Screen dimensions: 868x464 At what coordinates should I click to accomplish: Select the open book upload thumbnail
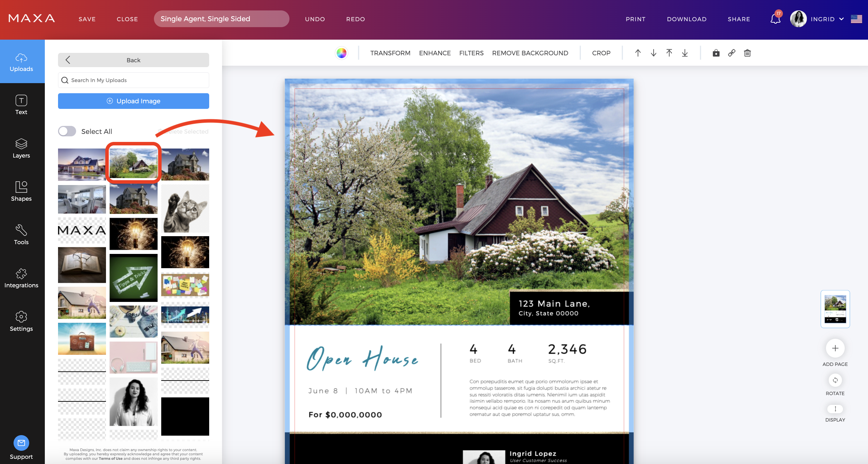(x=82, y=265)
